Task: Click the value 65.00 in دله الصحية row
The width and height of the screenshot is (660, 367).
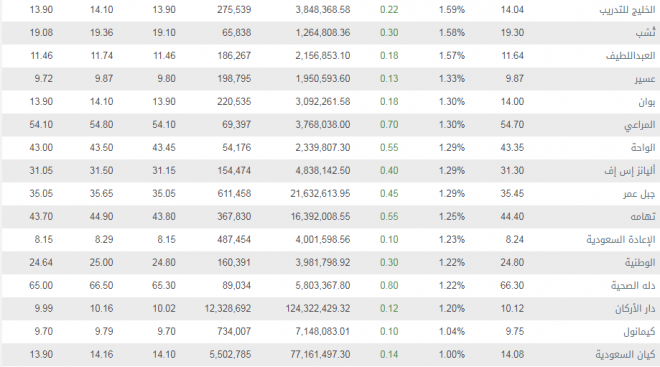Action: pos(41,285)
